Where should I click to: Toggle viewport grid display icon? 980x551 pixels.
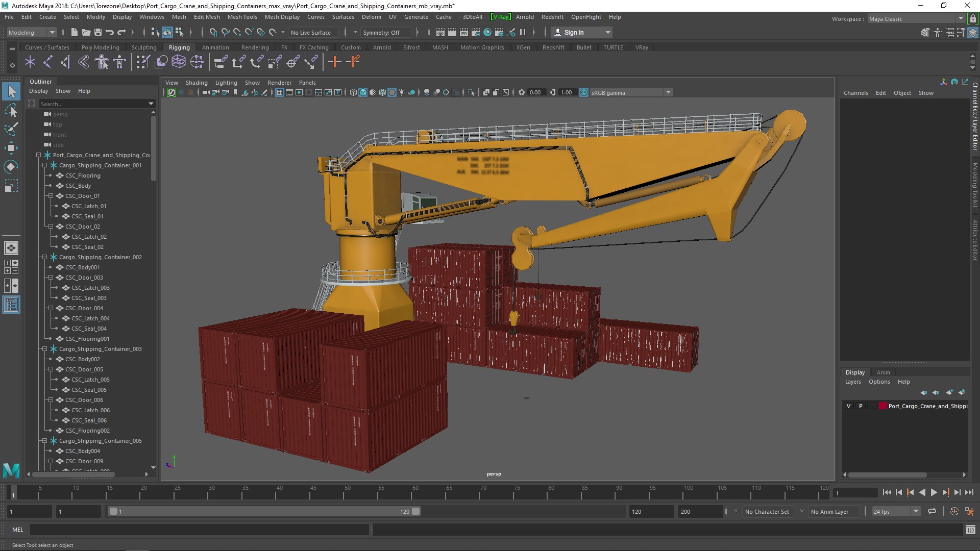point(280,92)
